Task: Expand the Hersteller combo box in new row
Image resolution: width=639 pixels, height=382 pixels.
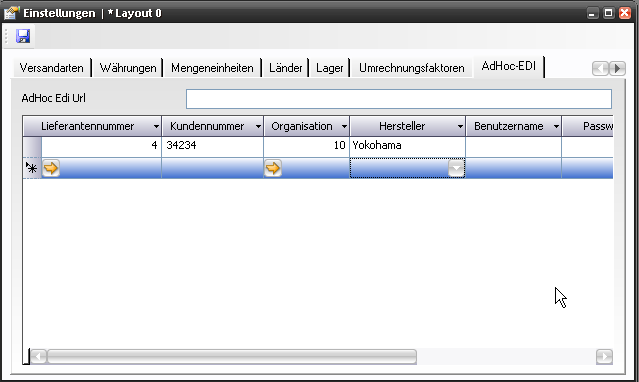Action: pos(456,168)
